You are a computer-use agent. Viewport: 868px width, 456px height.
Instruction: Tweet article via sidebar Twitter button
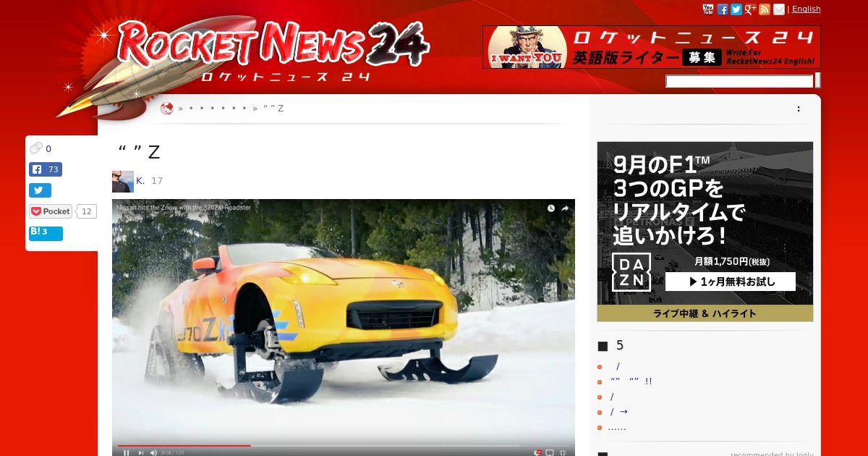(40, 190)
